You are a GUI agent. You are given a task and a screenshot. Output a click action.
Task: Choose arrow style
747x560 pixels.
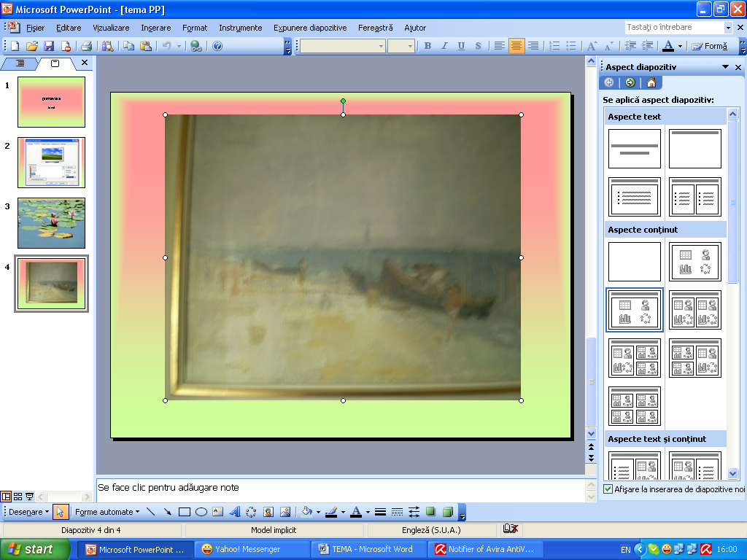coord(414,512)
